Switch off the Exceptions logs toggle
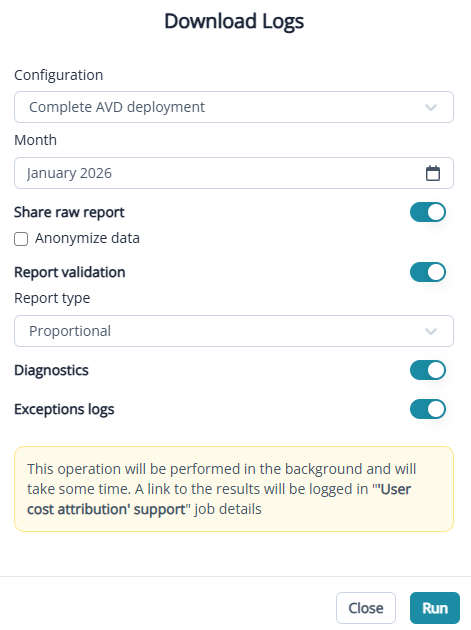This screenshot has width=471, height=630. pyautogui.click(x=428, y=409)
